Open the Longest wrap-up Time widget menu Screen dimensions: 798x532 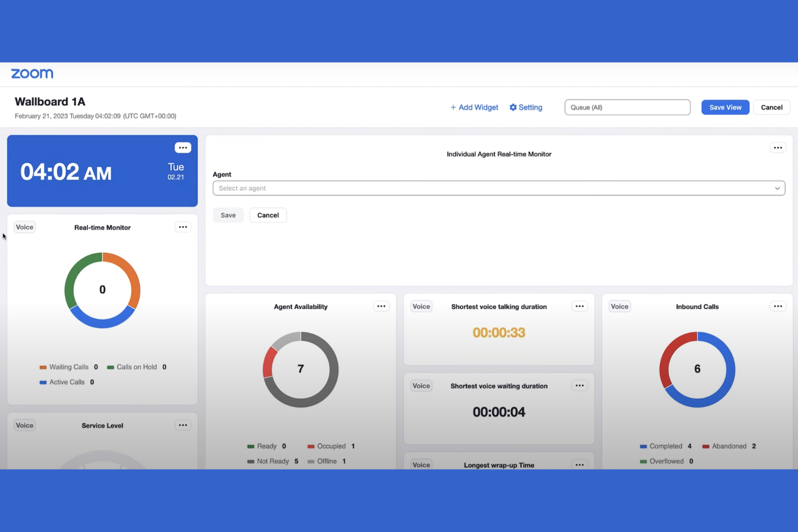[x=580, y=464]
